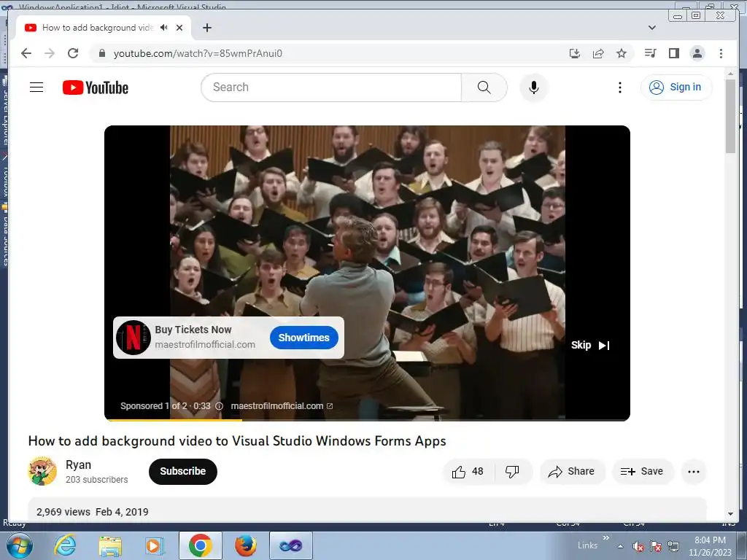Expand the tab search chevron
The width and height of the screenshot is (747, 560).
652,28
